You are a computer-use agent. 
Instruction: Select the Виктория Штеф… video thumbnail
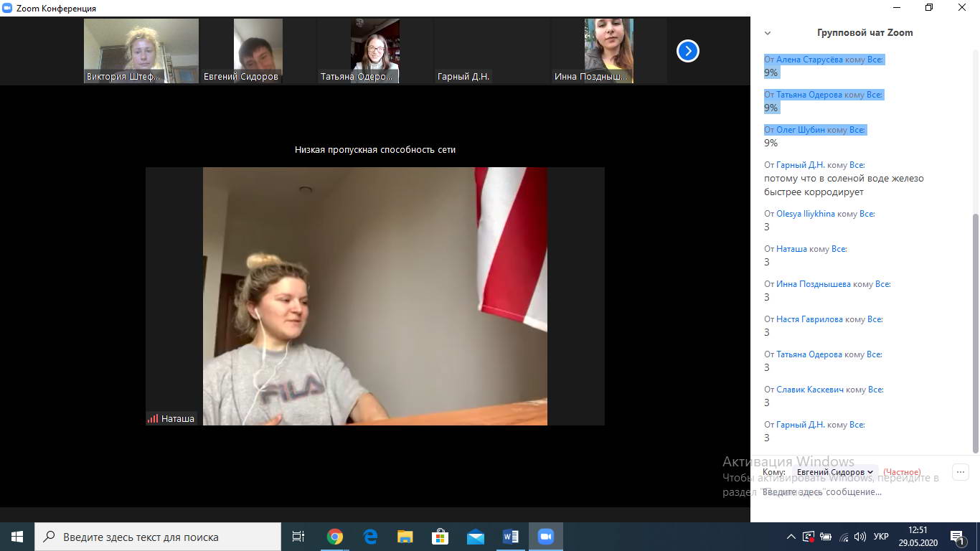tap(141, 51)
